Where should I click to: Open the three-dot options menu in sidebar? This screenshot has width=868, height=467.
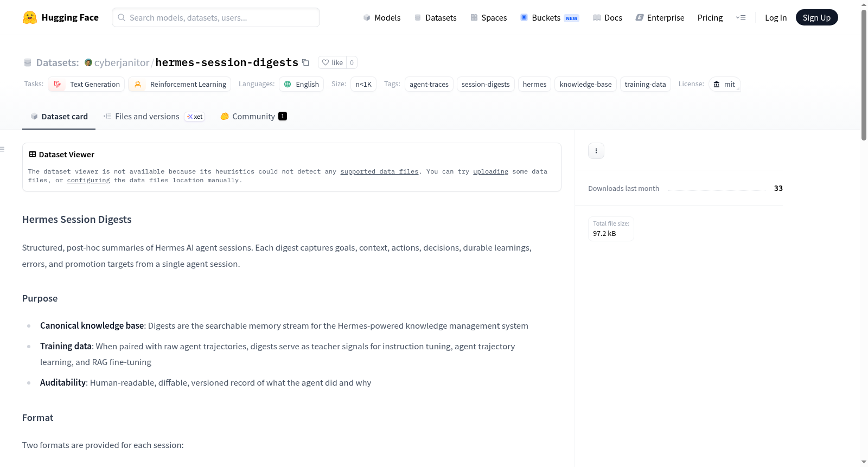click(596, 151)
